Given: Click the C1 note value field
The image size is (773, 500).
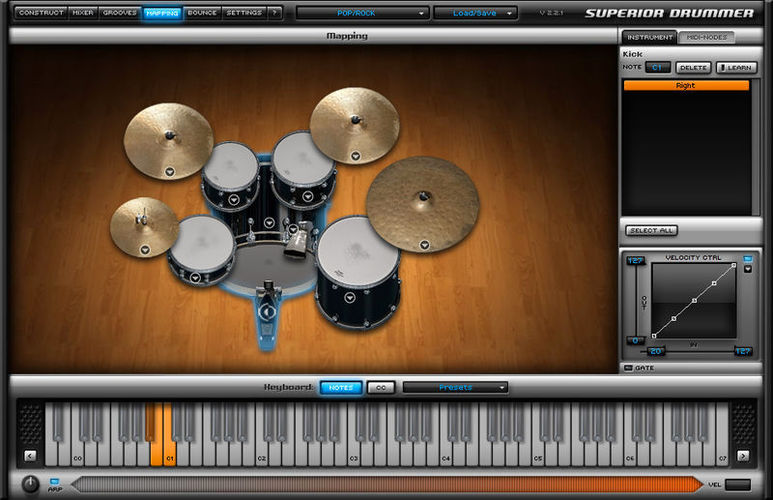Looking at the screenshot, I should (658, 68).
